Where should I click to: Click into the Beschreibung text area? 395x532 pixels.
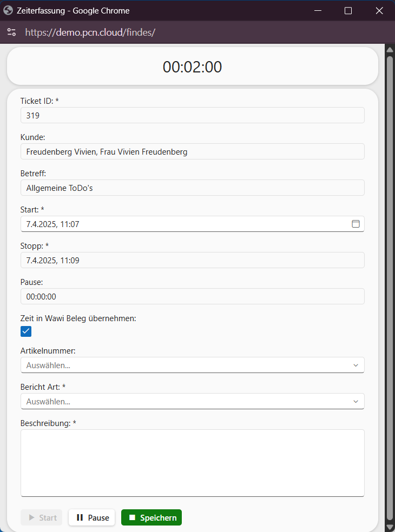[x=192, y=462]
